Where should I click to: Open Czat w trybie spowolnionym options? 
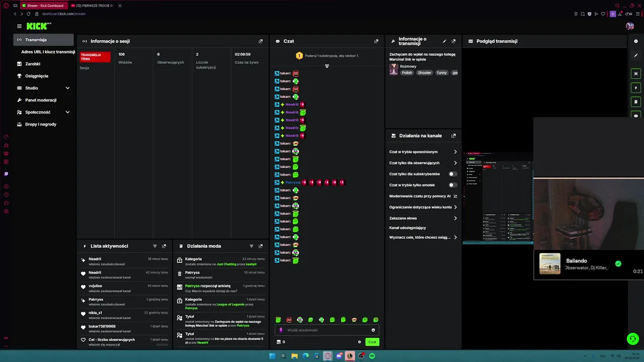423,152
